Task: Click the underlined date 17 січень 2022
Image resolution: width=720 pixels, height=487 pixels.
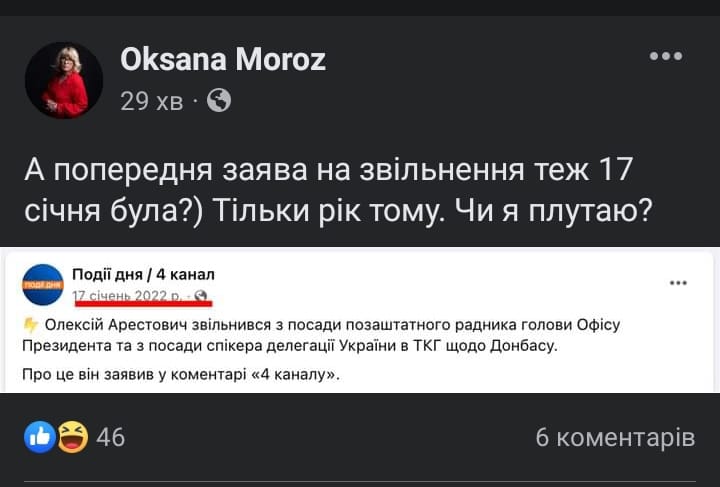Action: pyautogui.click(x=129, y=295)
